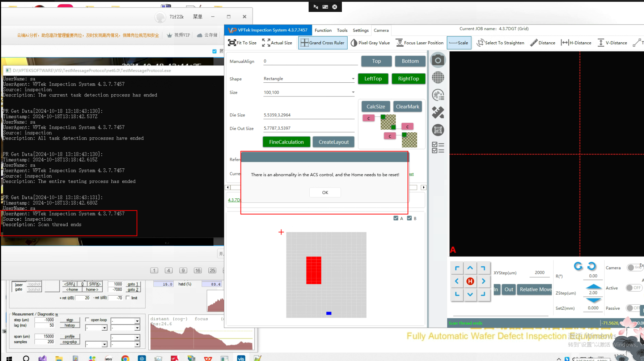Select the Actual Size tool
The image size is (644, 361).
tap(277, 43)
